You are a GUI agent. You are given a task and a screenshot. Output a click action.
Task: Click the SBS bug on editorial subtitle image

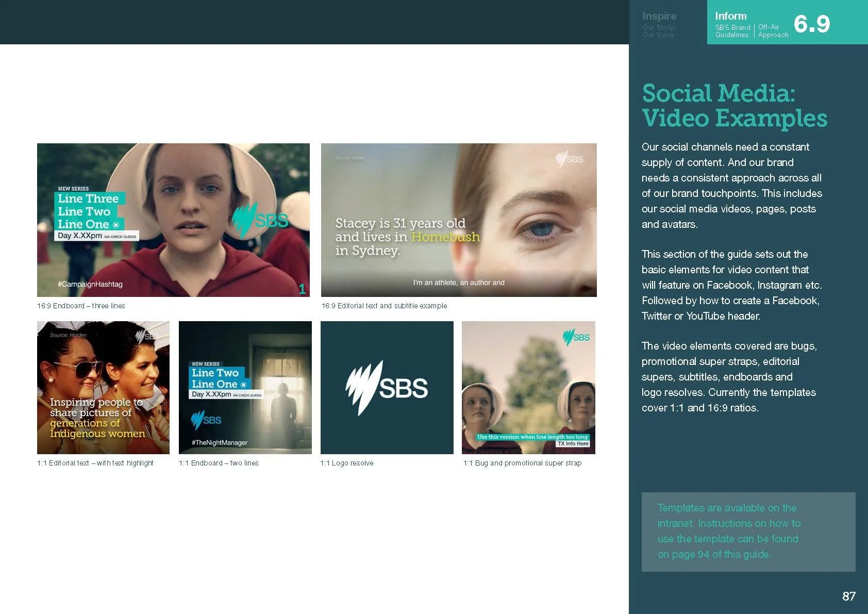pos(570,159)
